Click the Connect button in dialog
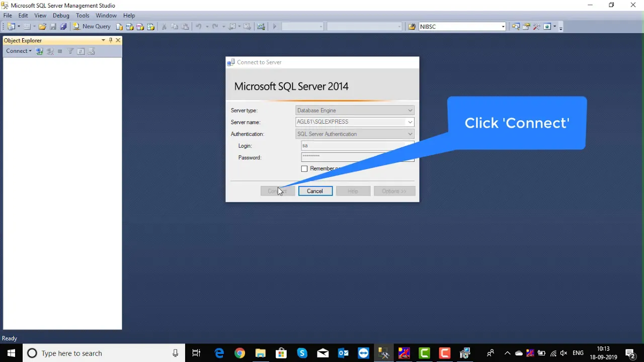644x362 pixels. [x=278, y=191]
